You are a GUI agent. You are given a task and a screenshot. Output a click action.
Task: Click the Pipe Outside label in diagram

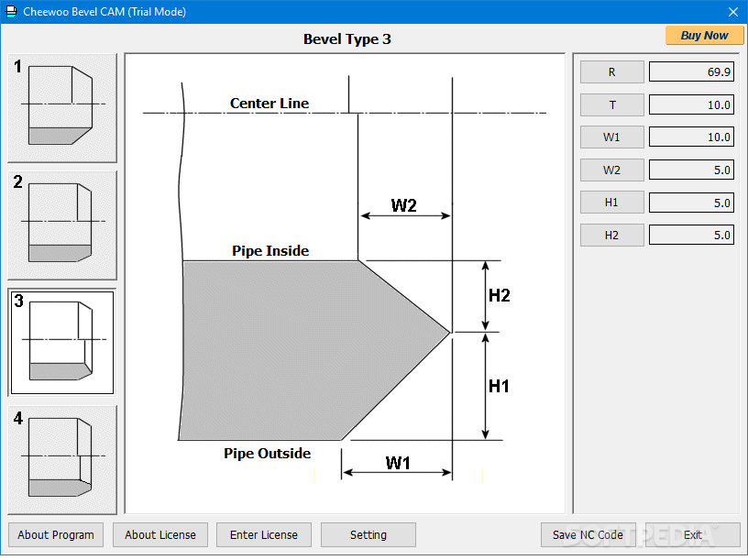click(267, 453)
